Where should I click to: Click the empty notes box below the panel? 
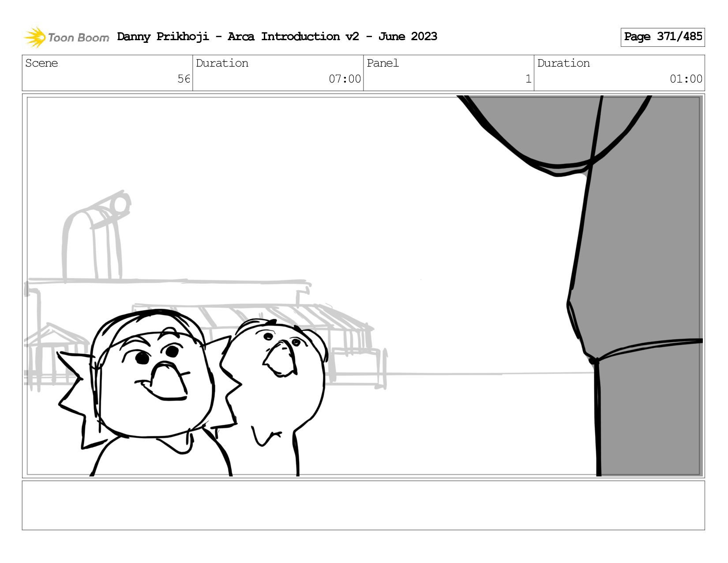tap(364, 505)
